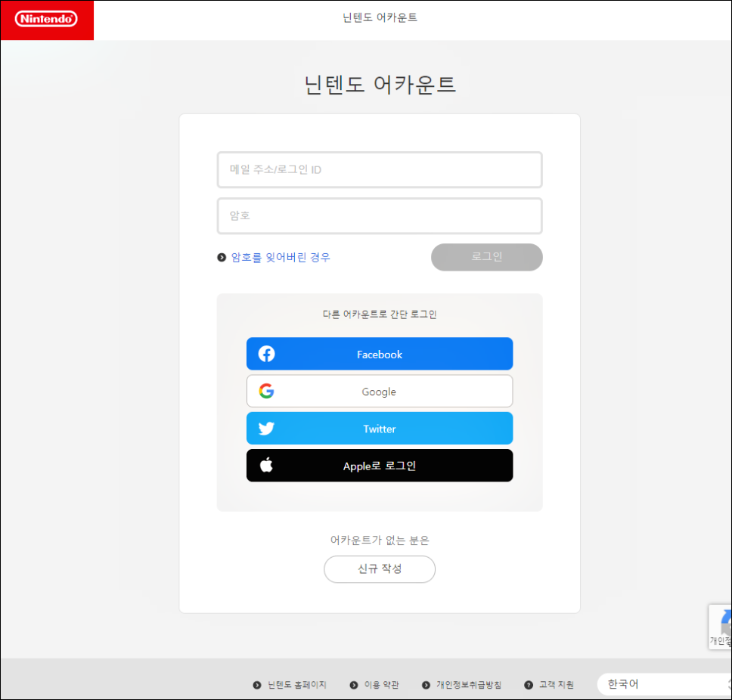
Task: Sign in with the Facebook button
Action: pyautogui.click(x=380, y=354)
